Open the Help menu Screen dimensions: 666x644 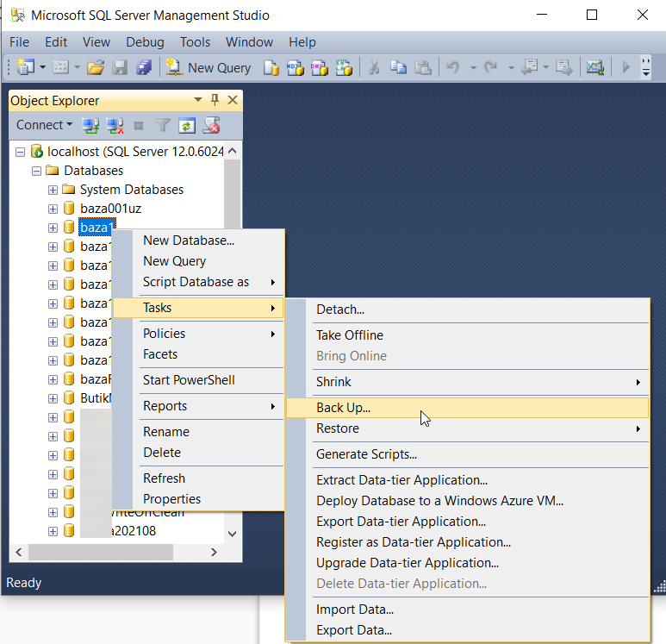(302, 42)
